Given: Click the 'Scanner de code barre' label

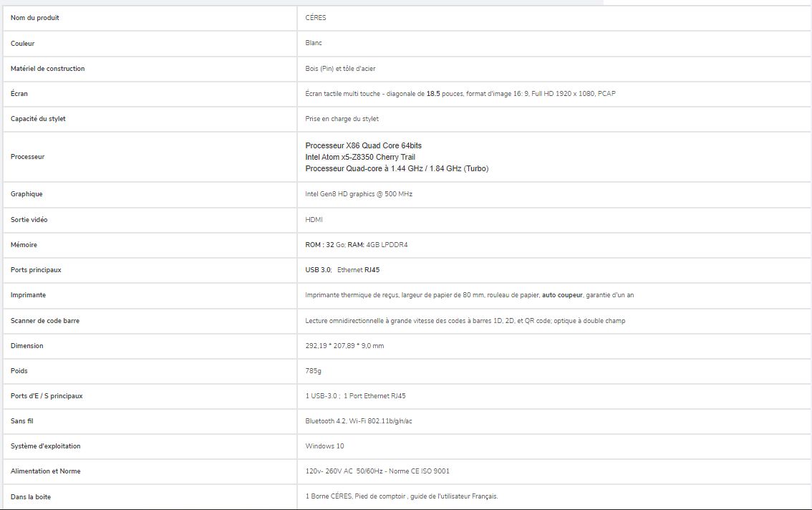Looking at the screenshot, I should point(45,321).
